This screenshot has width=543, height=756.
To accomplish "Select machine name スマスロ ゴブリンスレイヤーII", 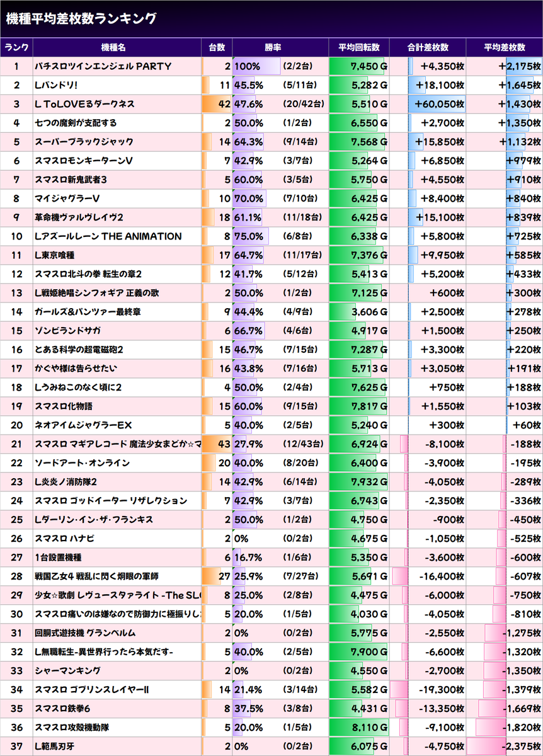I will click(x=92, y=690).
